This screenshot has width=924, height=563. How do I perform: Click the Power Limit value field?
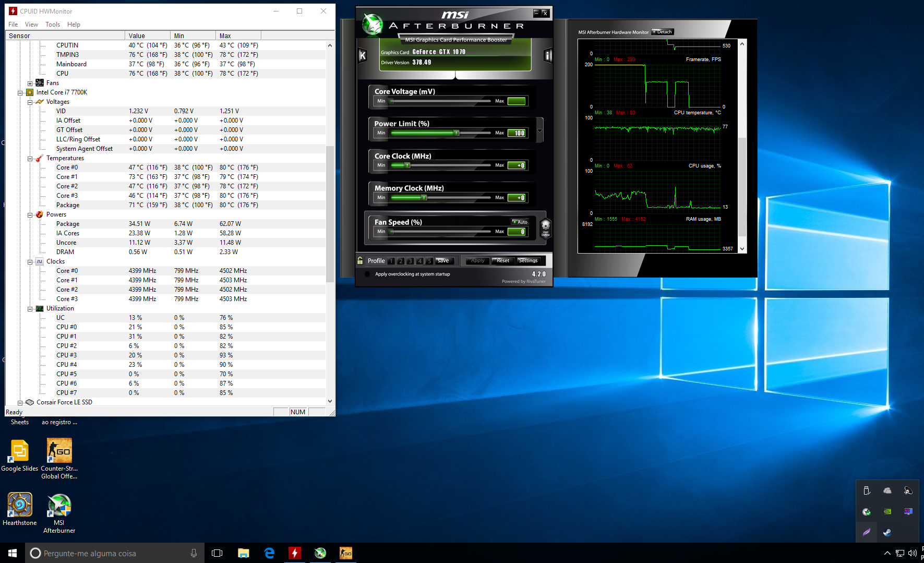click(x=517, y=133)
